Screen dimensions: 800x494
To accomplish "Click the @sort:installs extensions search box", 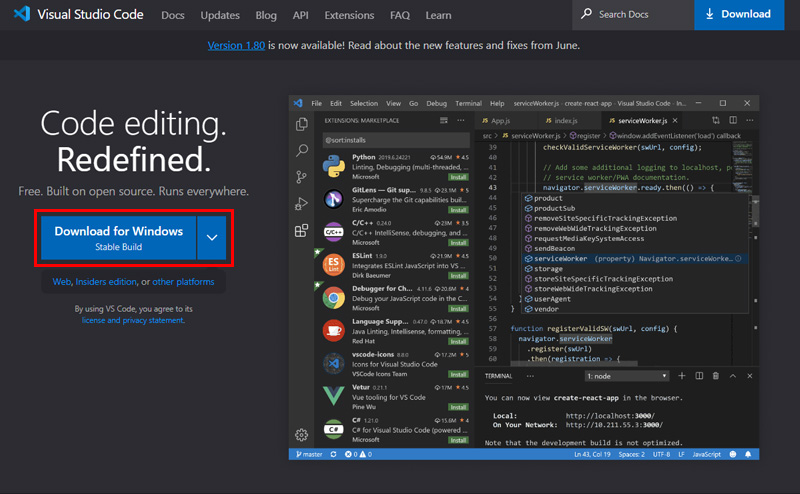I will (x=396, y=140).
